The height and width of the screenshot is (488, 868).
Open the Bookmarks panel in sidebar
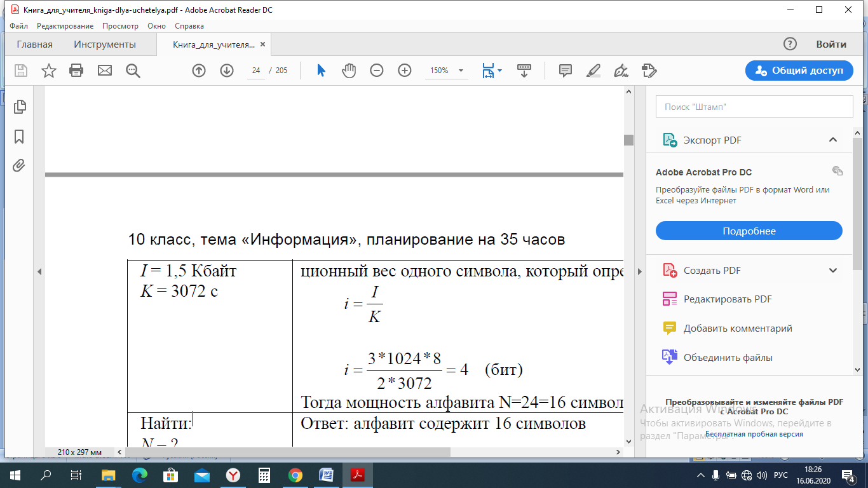click(x=19, y=137)
